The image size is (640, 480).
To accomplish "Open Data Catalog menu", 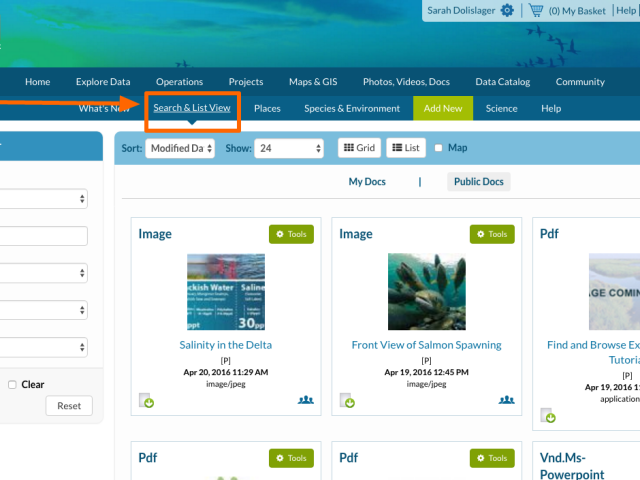I will 503,82.
